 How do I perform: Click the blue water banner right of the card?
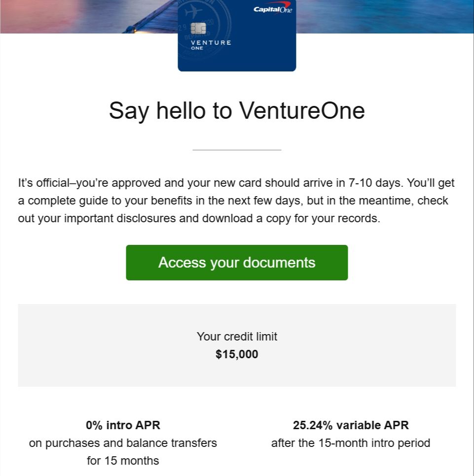(x=385, y=16)
